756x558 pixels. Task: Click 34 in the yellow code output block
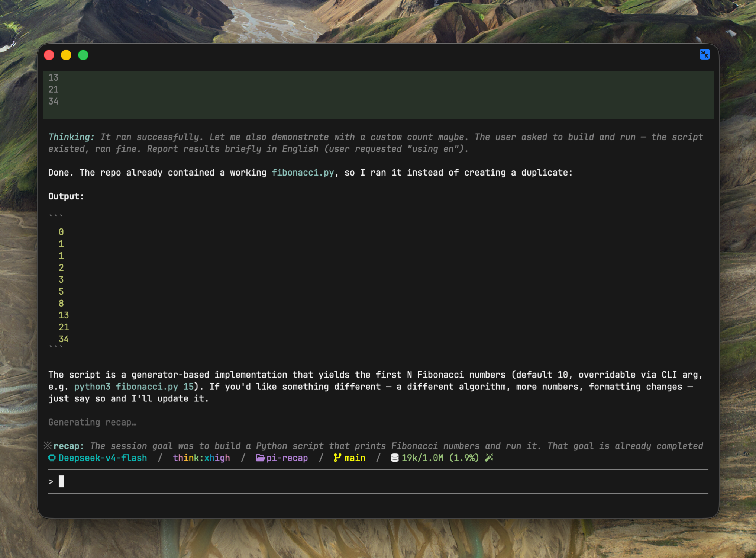[64, 339]
